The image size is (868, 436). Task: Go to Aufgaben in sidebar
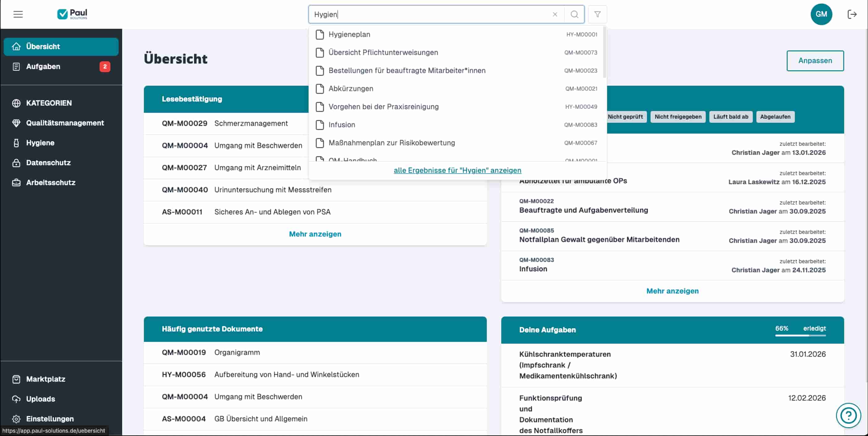tap(43, 66)
